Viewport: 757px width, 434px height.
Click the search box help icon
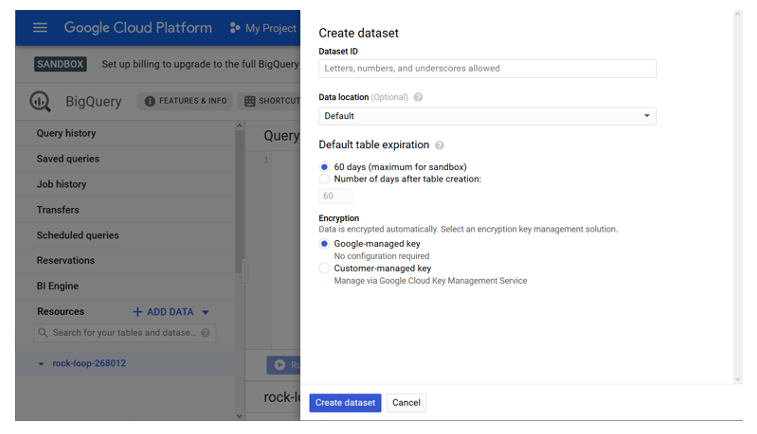click(206, 333)
